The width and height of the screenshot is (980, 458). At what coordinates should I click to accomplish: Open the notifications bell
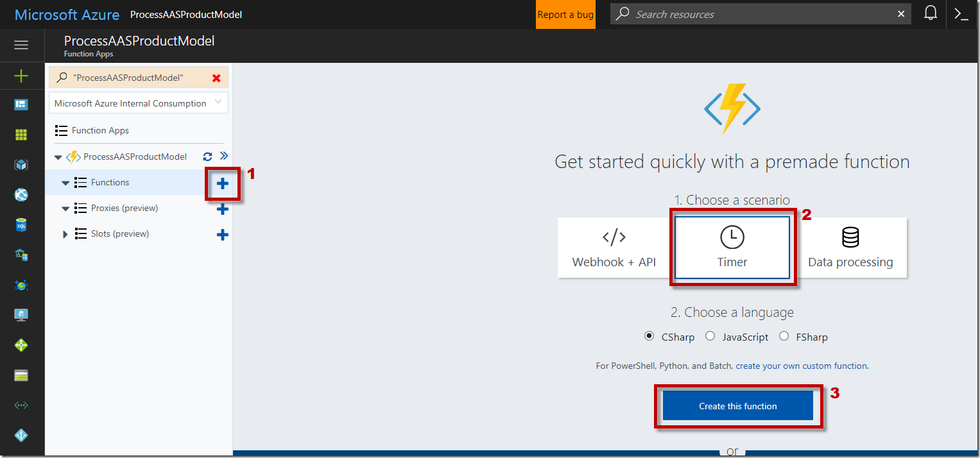[x=931, y=14]
